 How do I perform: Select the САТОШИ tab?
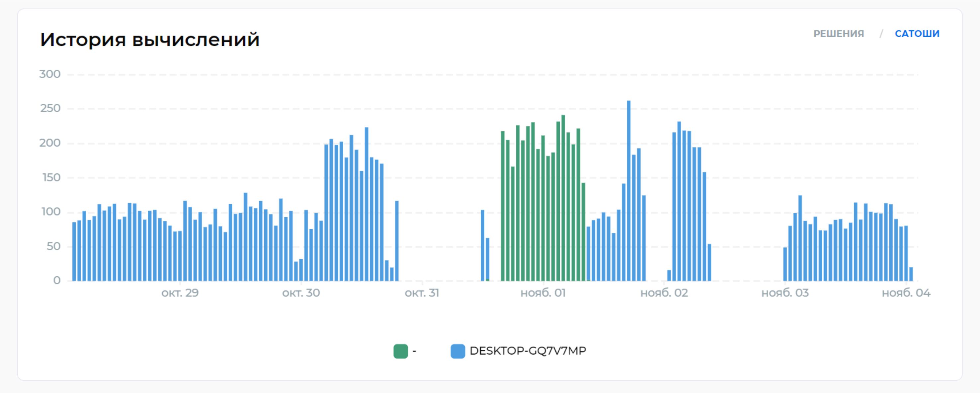click(x=917, y=34)
